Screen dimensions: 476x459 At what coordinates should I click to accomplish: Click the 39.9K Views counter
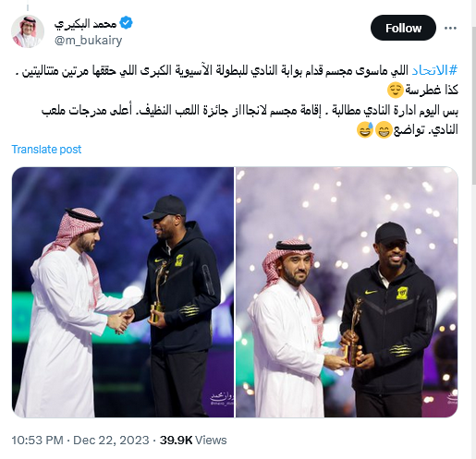[193, 440]
